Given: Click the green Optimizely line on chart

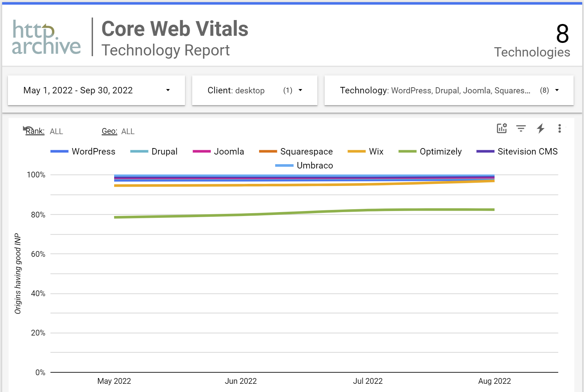Looking at the screenshot, I should [x=304, y=212].
